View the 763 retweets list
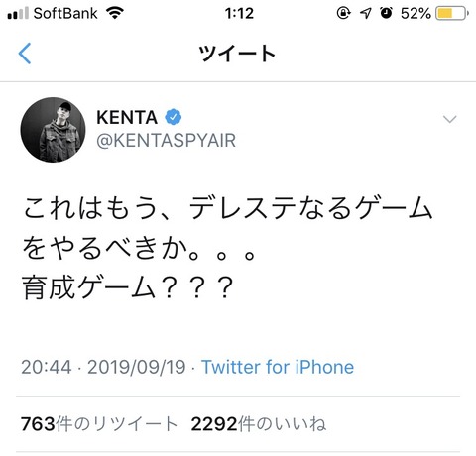 tap(99, 424)
